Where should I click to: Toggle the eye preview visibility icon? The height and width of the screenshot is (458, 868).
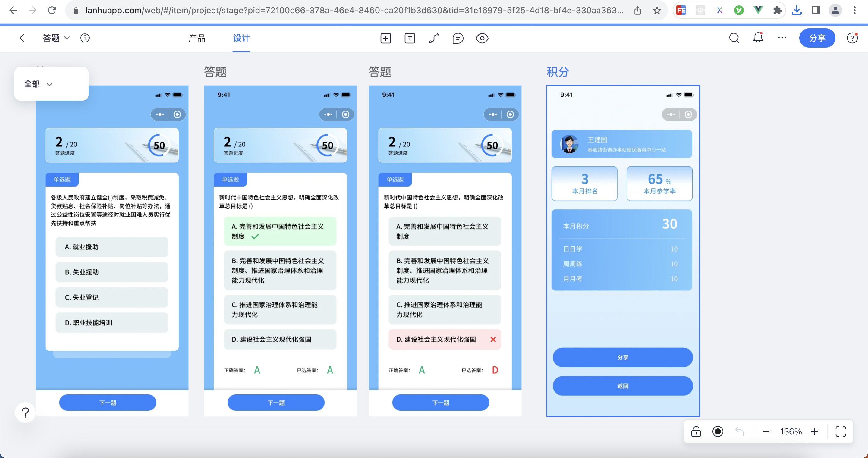[x=482, y=38]
